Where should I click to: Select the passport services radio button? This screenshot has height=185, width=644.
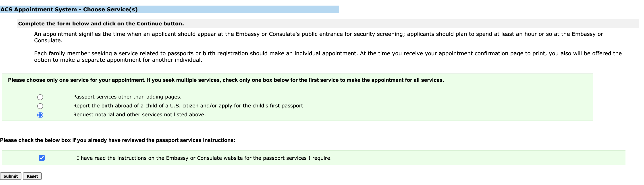pos(40,97)
